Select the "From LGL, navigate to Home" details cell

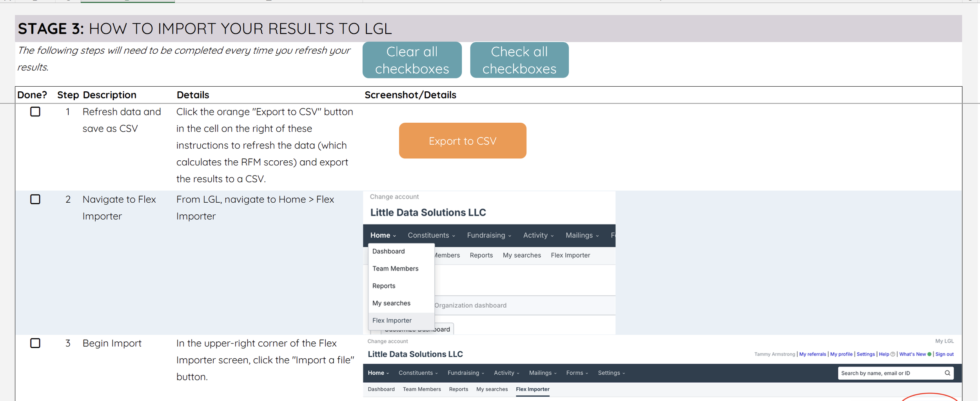click(x=269, y=263)
